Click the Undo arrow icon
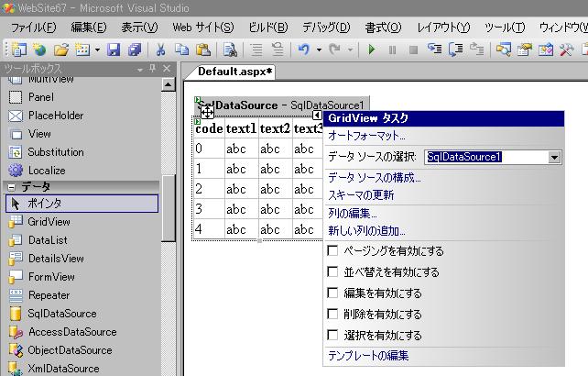This screenshot has height=376, width=588. (304, 50)
